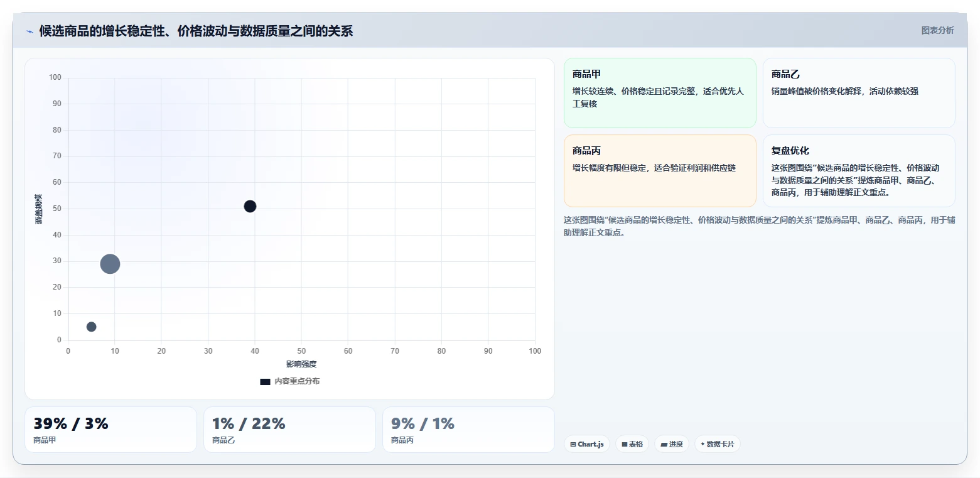Click the star icon in 数据卡片 chip
Screen dimensions: 980x478
[703, 444]
